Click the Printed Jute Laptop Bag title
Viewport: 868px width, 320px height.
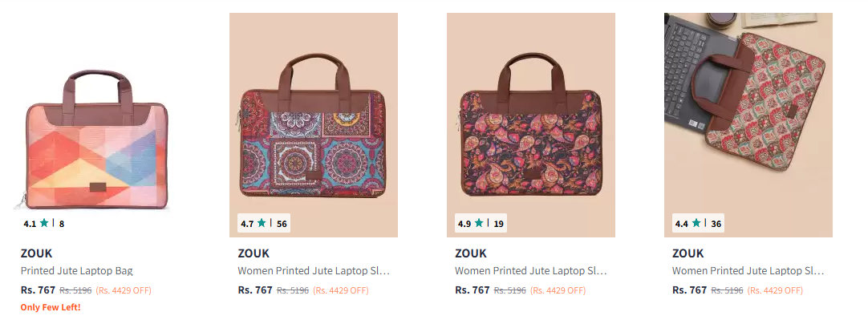pos(77,271)
